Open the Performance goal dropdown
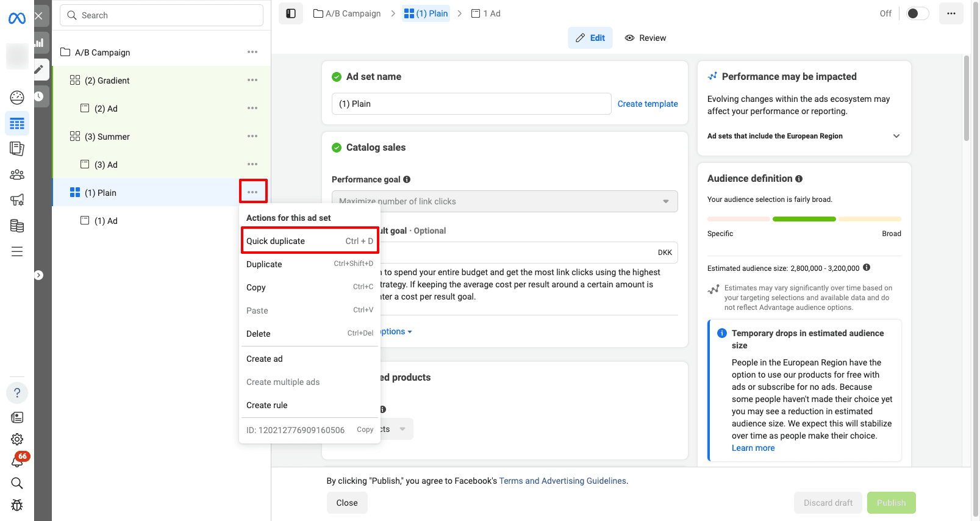This screenshot has height=521, width=980. click(x=504, y=201)
